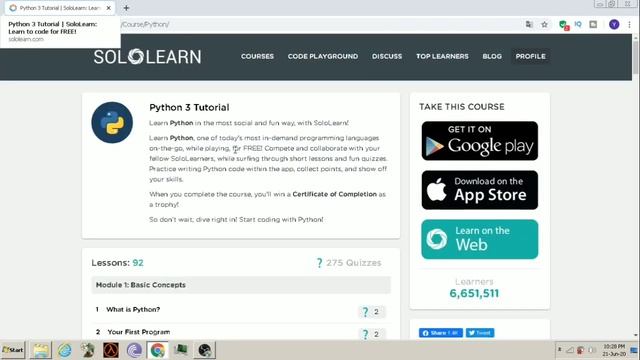Click the taskbar clock and date
The image size is (640, 360).
[614, 350]
